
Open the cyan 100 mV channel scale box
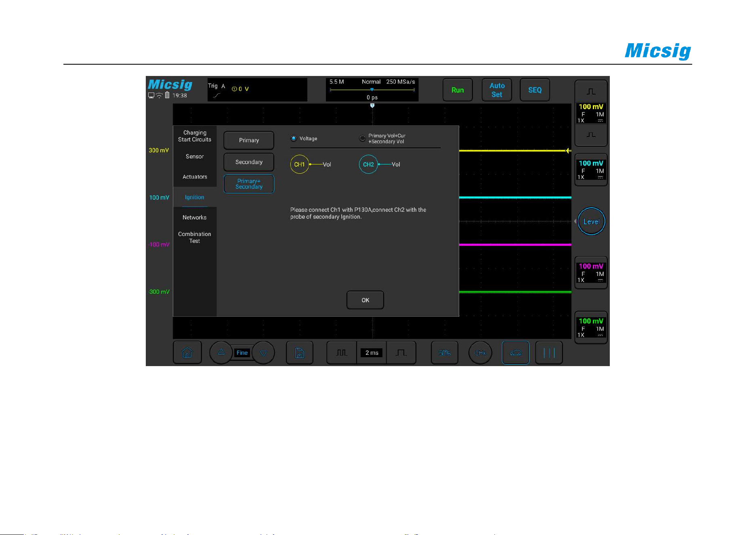[591, 170]
